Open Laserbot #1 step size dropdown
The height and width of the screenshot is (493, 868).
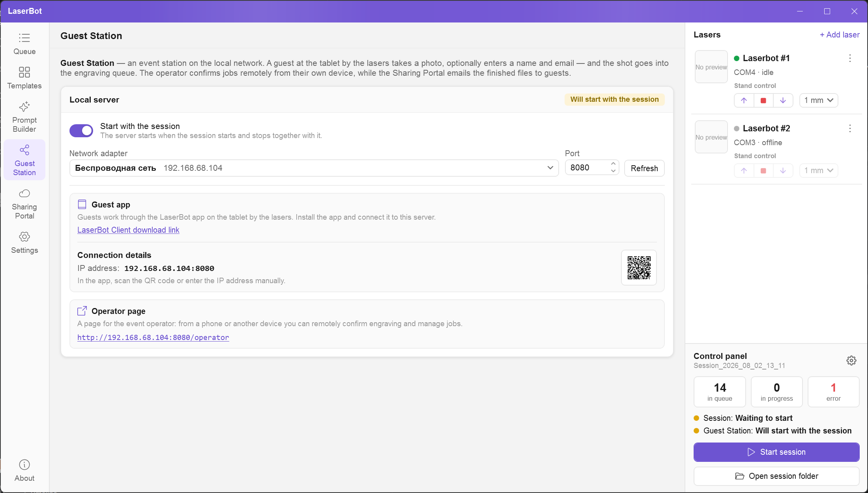point(819,101)
